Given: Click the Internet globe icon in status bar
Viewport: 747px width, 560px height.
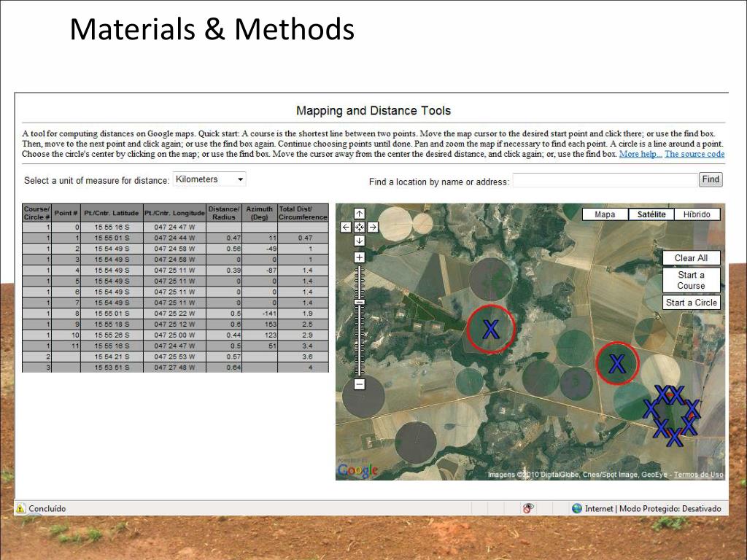Looking at the screenshot, I should coord(577,508).
